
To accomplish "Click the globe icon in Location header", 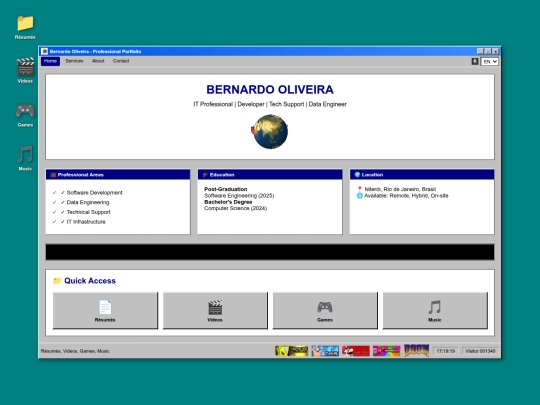I will point(357,175).
